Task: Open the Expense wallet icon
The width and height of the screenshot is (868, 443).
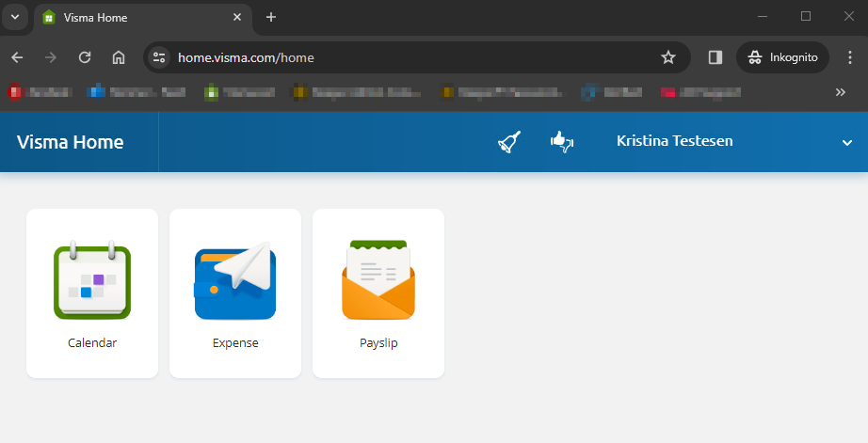Action: pos(235,281)
